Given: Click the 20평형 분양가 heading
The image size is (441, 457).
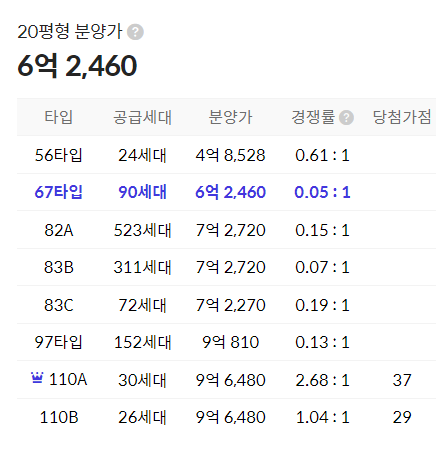Looking at the screenshot, I should coord(70,32).
